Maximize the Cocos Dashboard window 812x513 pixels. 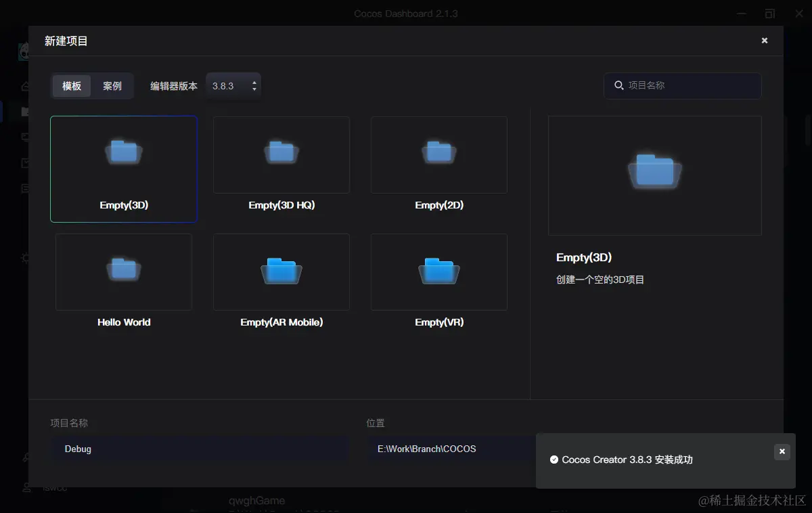tap(770, 14)
